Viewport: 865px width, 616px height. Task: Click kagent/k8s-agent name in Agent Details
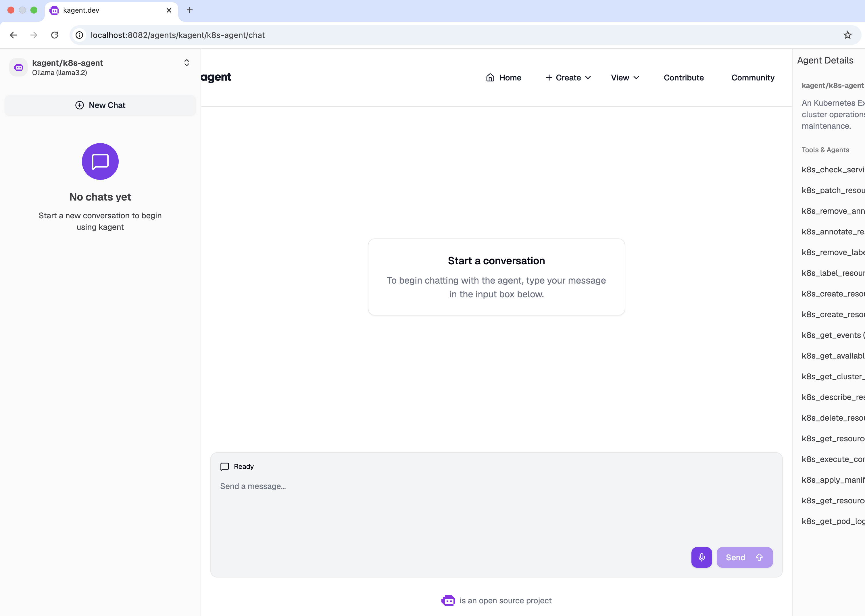pyautogui.click(x=833, y=85)
